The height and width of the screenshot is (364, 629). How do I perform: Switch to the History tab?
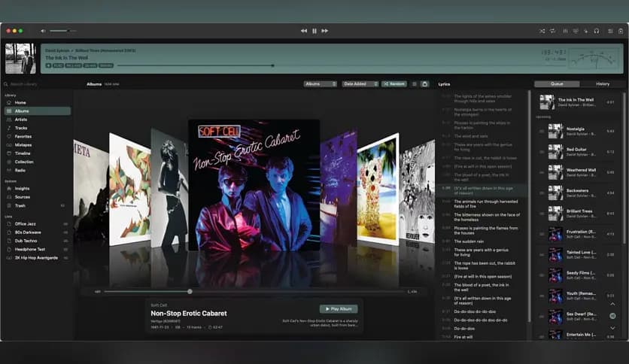[603, 84]
